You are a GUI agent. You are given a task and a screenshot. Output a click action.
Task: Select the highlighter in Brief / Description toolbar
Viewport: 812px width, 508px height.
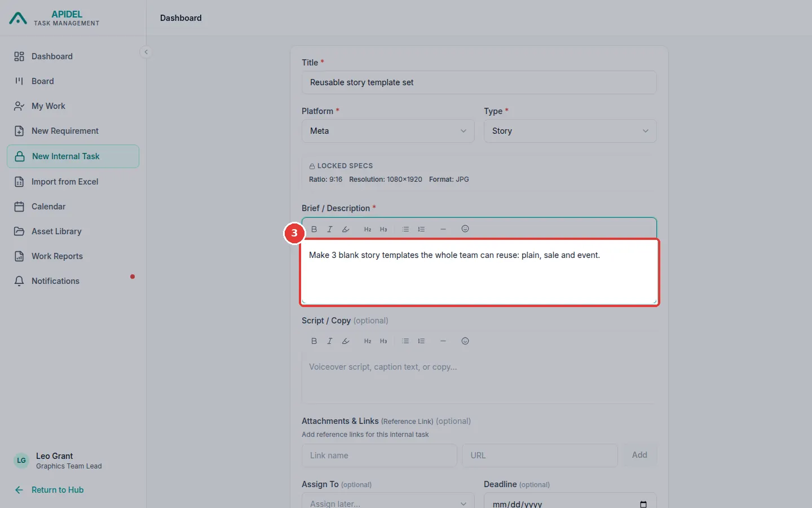pos(346,229)
